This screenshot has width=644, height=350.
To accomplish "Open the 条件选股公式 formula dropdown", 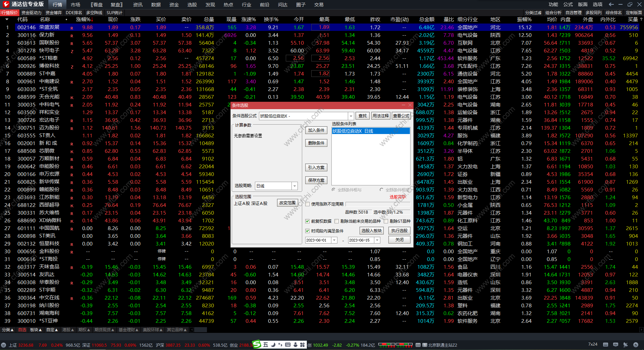I will coord(351,116).
